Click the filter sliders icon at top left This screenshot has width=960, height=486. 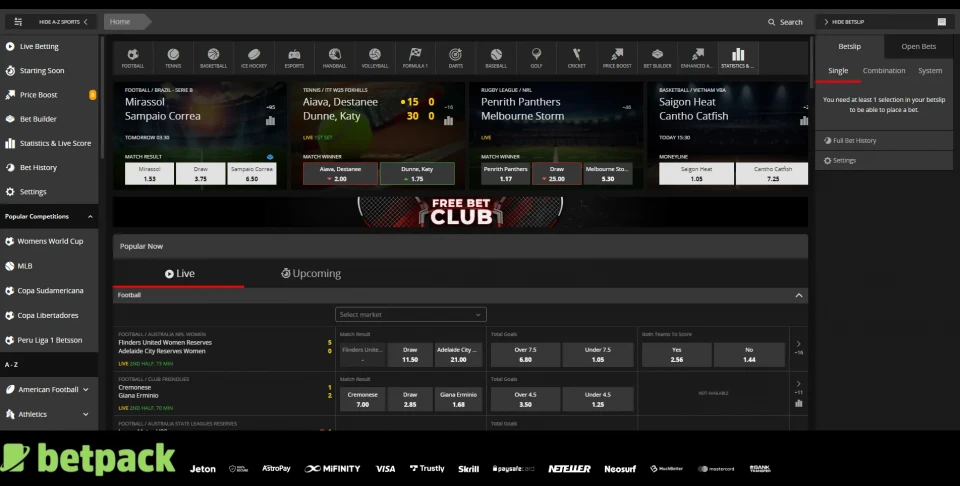point(18,22)
